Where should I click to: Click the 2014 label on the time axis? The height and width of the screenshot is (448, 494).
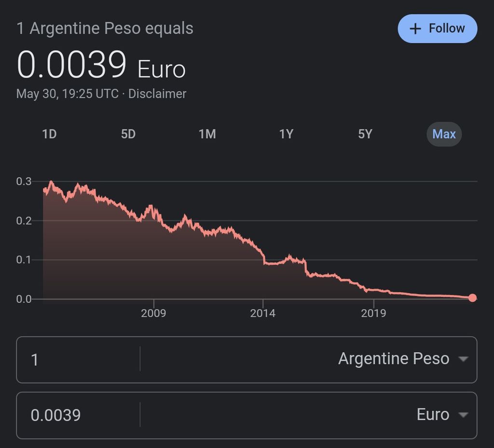pos(263,313)
